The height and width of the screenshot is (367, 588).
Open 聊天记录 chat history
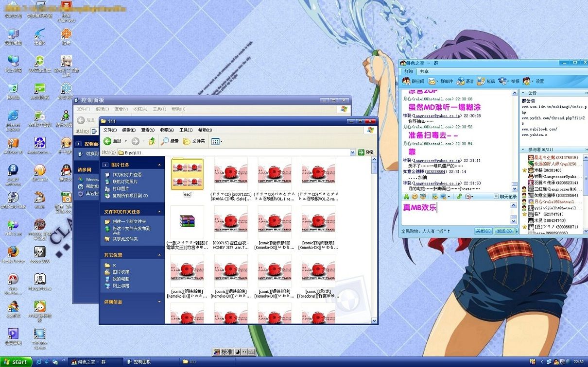point(505,197)
